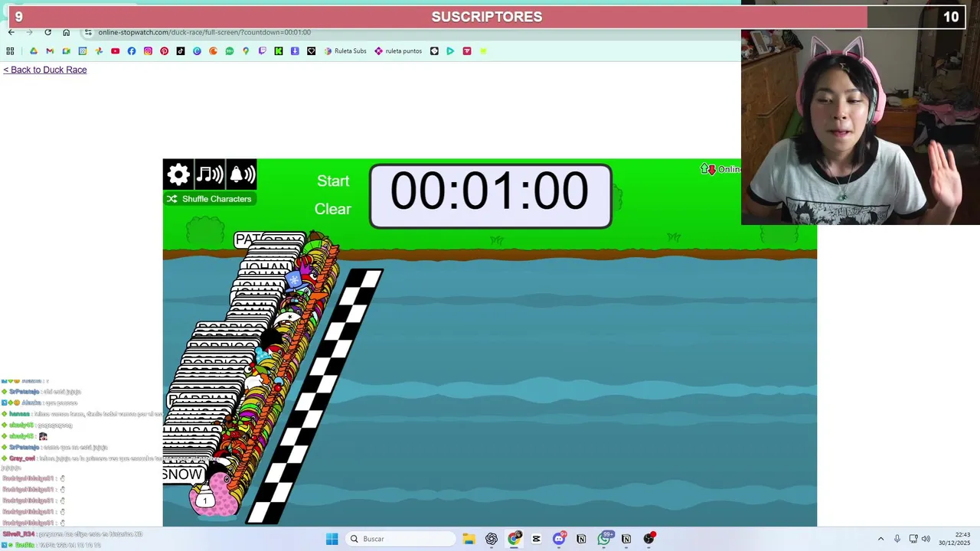Viewport: 980px width, 551px height.
Task: Click the SNOW duck name label
Action: tap(183, 474)
